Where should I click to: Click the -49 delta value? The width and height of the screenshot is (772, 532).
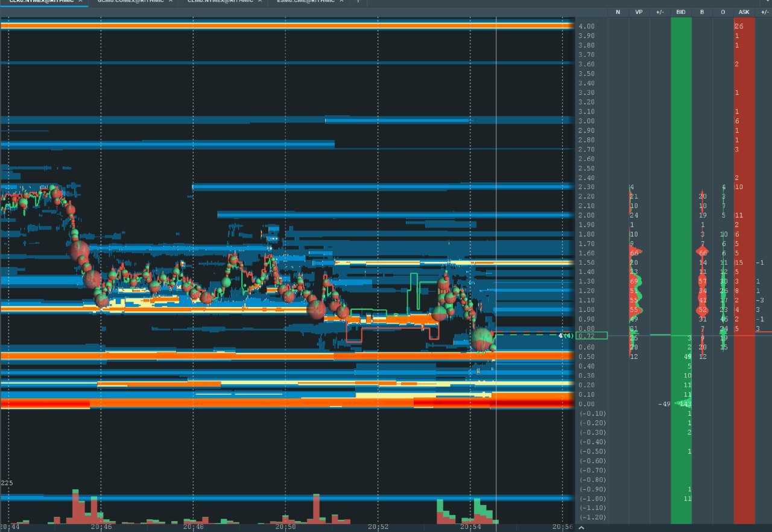click(665, 404)
